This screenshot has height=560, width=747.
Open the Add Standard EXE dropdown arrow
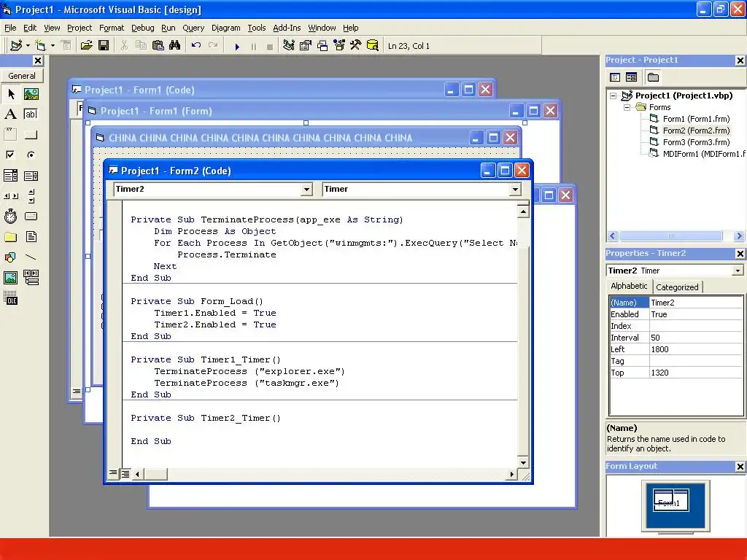(28, 46)
